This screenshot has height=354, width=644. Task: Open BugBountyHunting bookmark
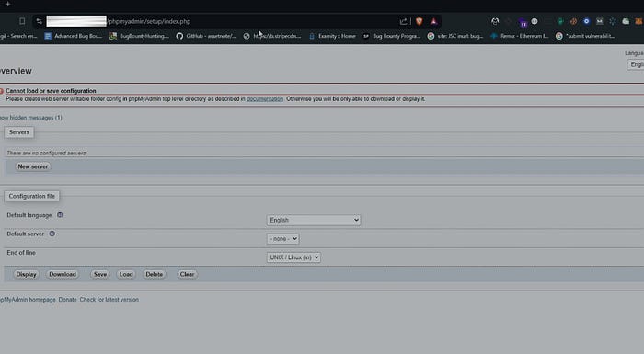(139, 36)
